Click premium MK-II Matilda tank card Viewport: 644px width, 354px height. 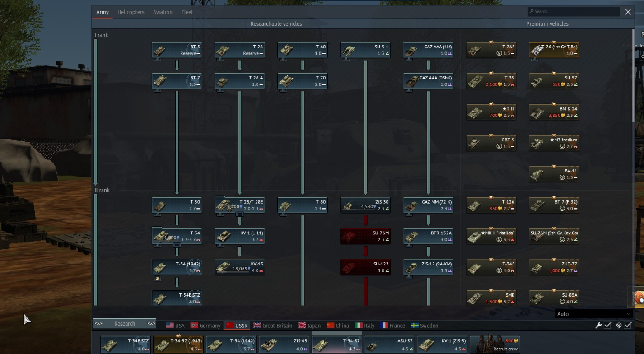pos(491,236)
